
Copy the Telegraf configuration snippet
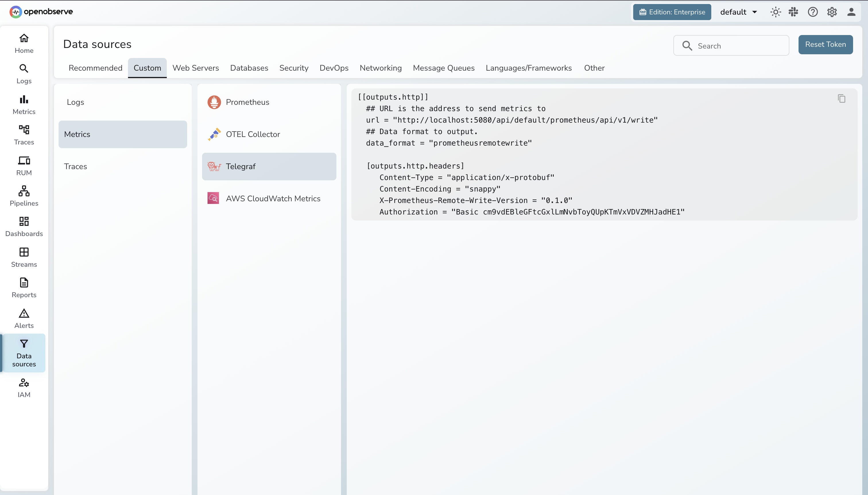click(842, 98)
